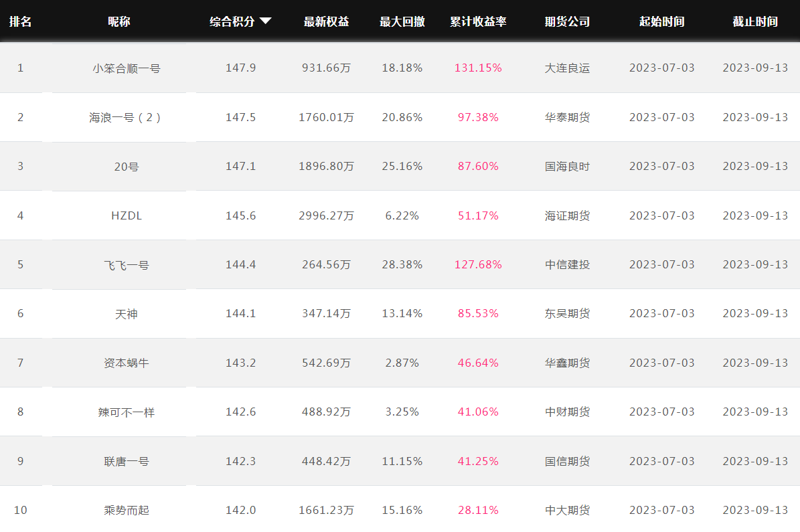Open nickname 20号
This screenshot has width=800, height=532.
pyautogui.click(x=127, y=167)
